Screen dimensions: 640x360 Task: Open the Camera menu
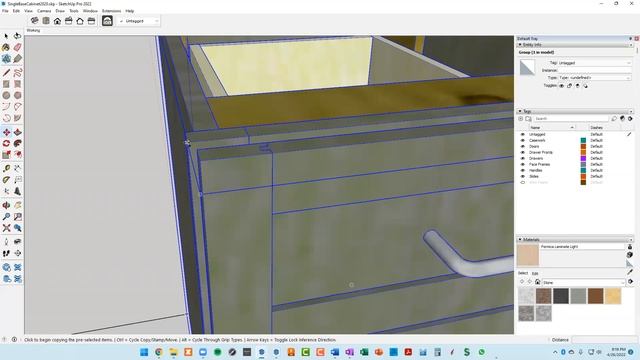pos(44,11)
